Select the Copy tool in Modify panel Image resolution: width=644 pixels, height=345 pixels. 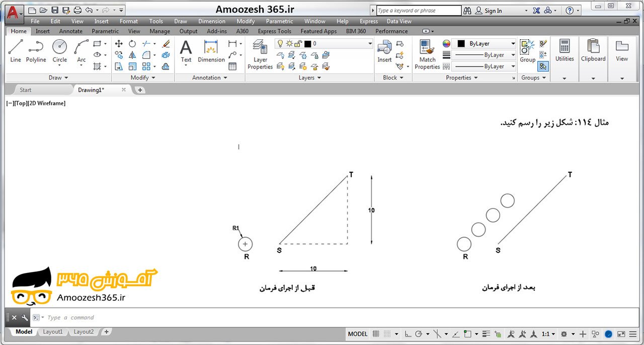pos(119,55)
